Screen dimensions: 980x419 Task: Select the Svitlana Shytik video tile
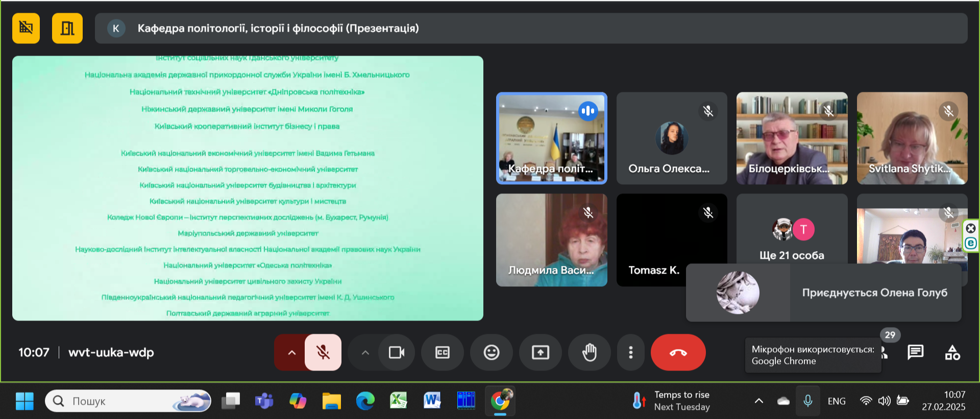click(912, 138)
